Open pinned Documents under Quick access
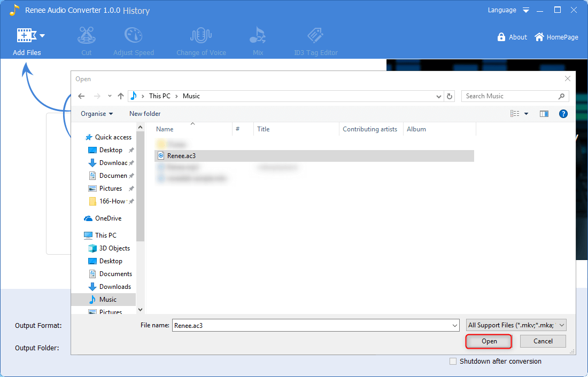The width and height of the screenshot is (588, 377). point(111,175)
